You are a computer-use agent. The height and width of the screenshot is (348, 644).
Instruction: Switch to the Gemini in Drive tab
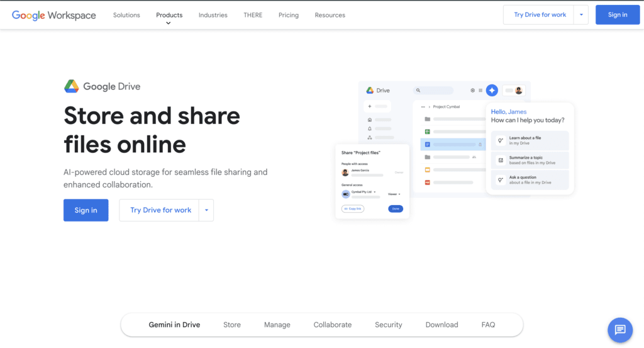[174, 325]
